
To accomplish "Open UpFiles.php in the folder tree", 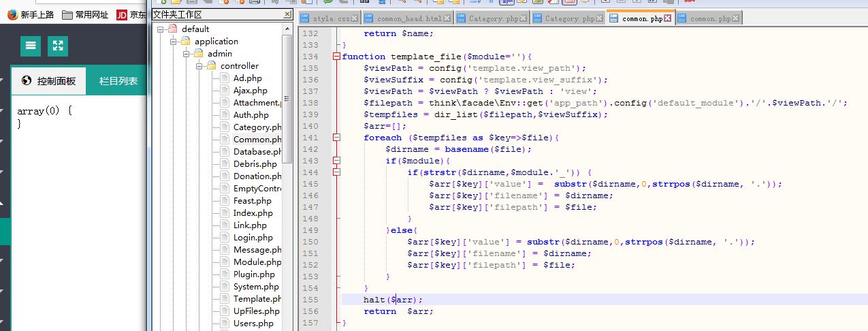I will (x=256, y=311).
